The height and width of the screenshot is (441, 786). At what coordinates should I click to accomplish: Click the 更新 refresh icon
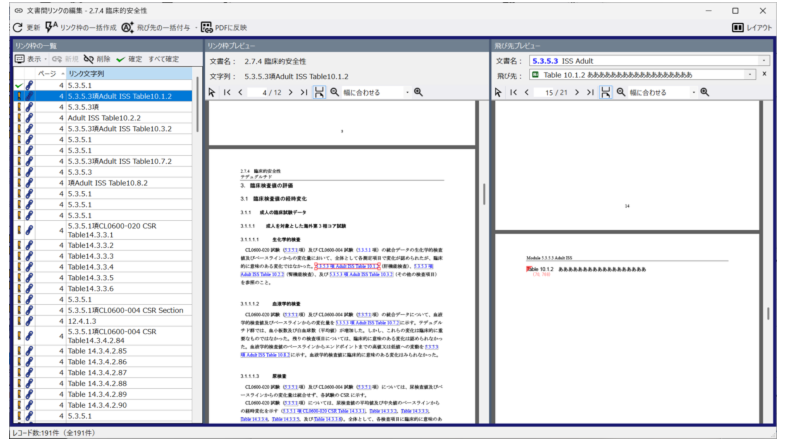(16, 28)
